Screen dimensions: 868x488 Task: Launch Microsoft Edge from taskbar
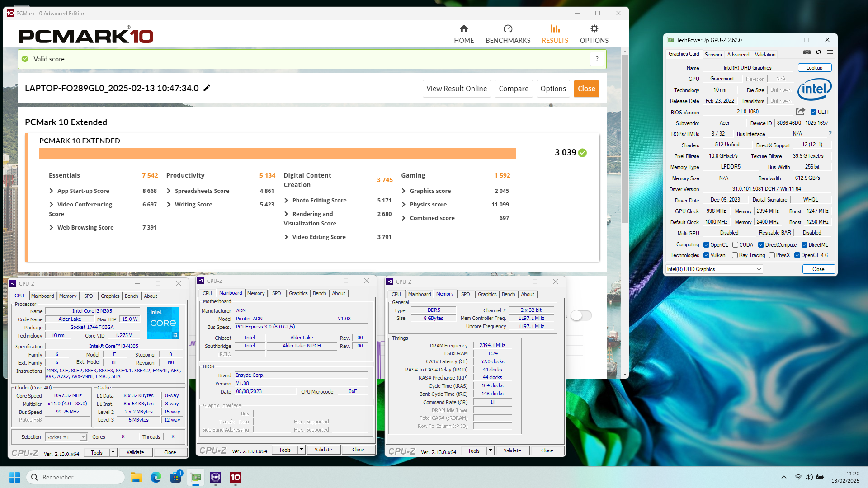coord(156,477)
